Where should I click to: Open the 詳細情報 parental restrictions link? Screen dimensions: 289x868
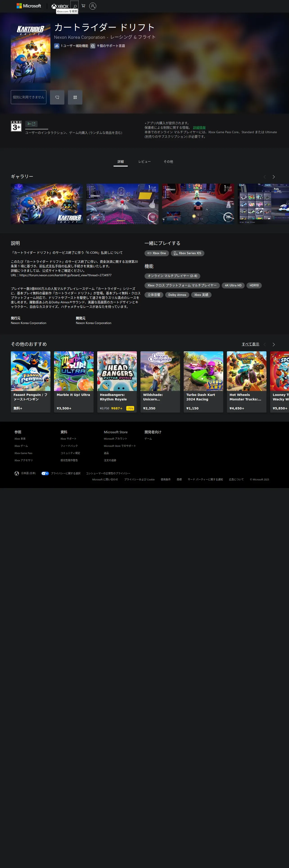click(x=199, y=128)
